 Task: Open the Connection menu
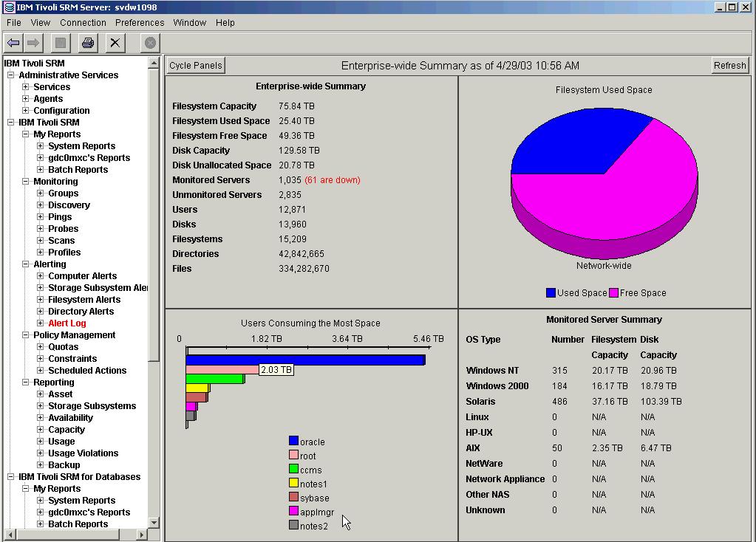coord(83,23)
